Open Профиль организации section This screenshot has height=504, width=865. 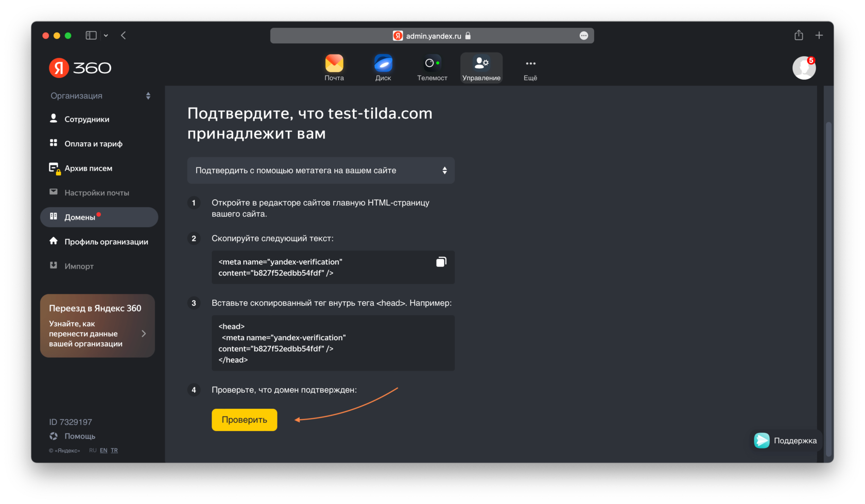[x=106, y=241]
